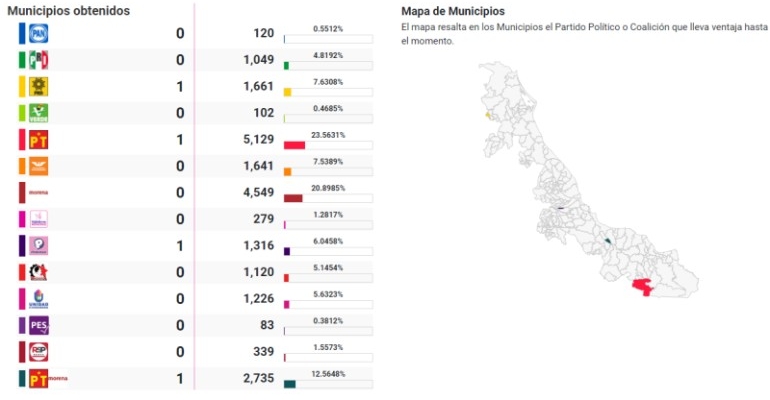770x400 pixels.
Task: Click the PAN party logo
Action: [x=38, y=34]
